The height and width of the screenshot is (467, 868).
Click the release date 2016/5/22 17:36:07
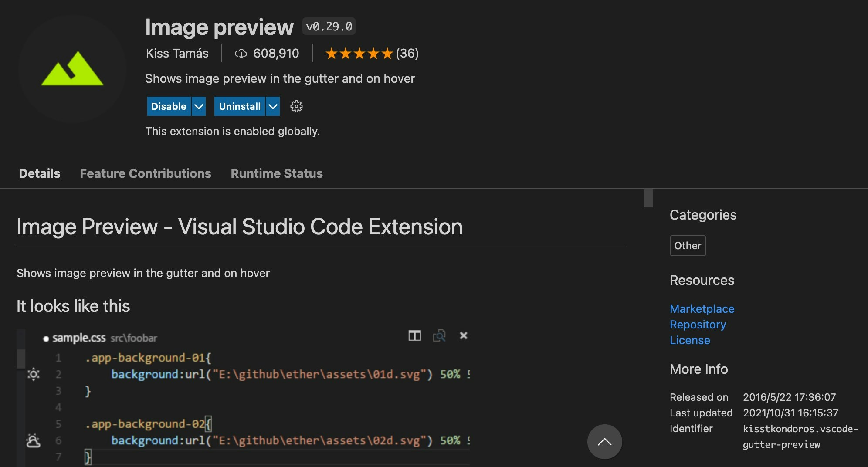pos(789,397)
